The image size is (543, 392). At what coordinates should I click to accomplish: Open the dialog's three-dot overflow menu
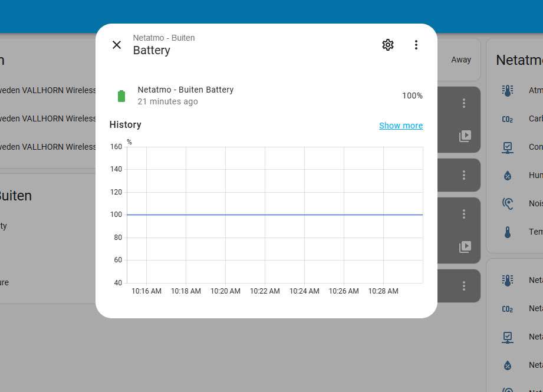(x=416, y=45)
